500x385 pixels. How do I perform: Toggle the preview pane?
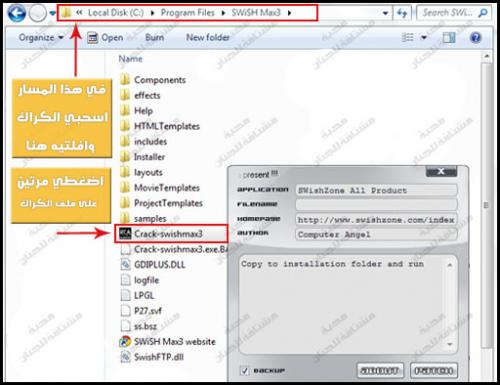click(449, 37)
